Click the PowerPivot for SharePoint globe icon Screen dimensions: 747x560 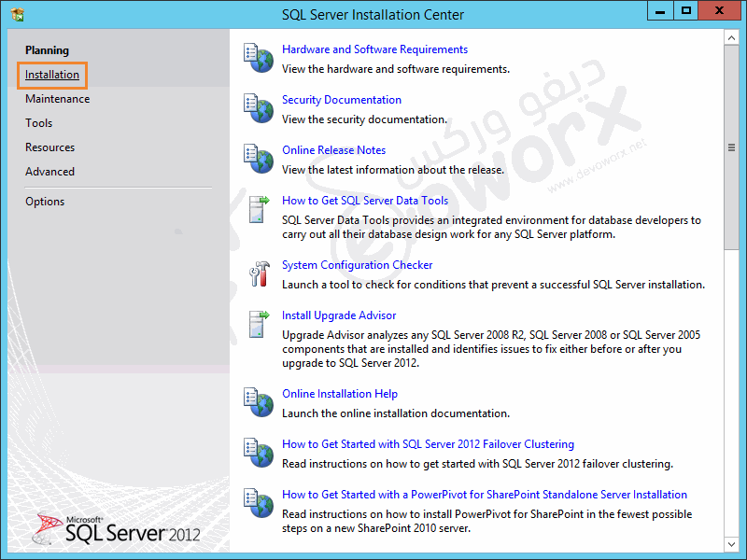pos(259,503)
